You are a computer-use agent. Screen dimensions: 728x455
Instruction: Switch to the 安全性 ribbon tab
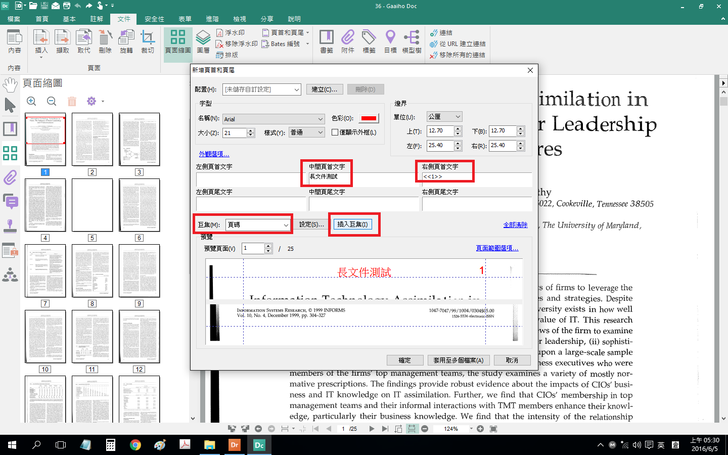coord(154,19)
